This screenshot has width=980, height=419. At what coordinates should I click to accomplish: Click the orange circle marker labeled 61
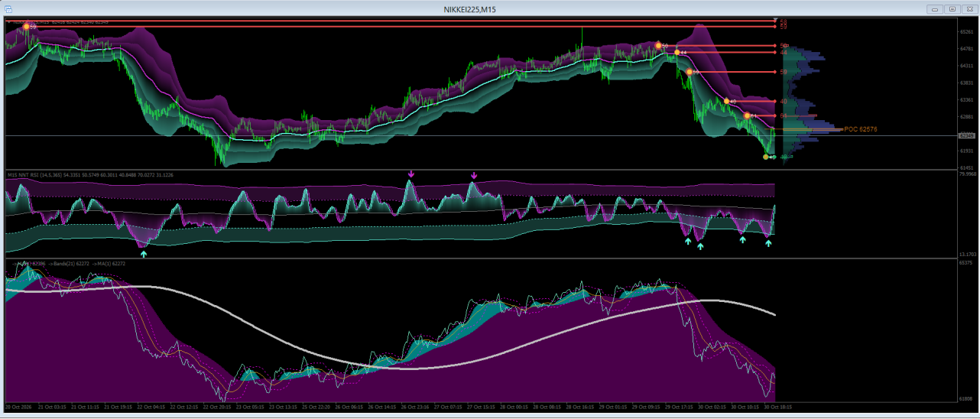coord(747,115)
